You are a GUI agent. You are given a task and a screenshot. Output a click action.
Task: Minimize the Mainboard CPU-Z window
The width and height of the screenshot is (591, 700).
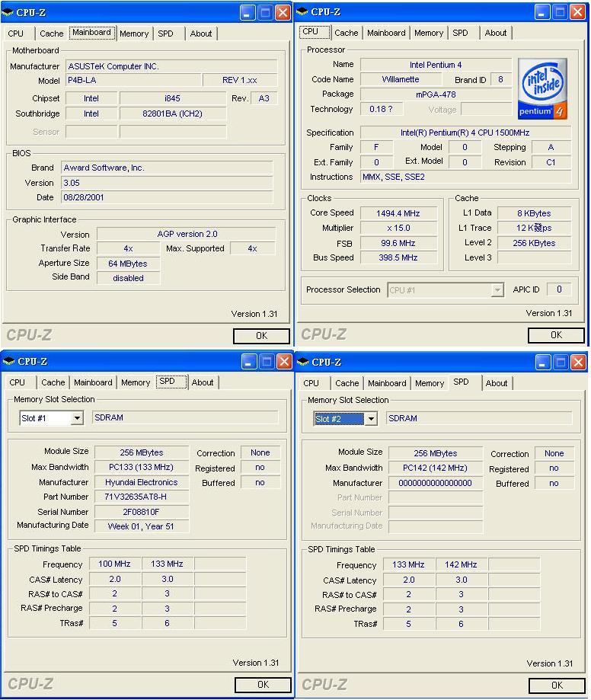(x=248, y=12)
